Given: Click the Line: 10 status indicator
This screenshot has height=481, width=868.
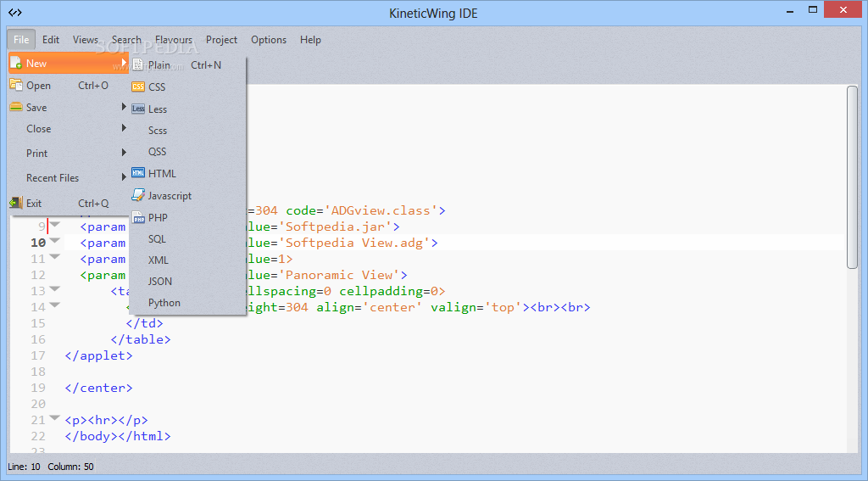Looking at the screenshot, I should pyautogui.click(x=24, y=467).
